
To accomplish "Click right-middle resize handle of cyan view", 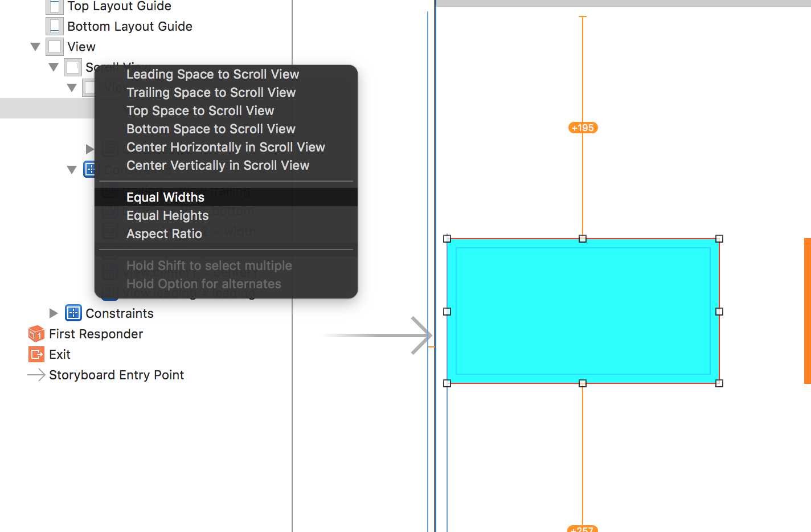I will pyautogui.click(x=719, y=312).
